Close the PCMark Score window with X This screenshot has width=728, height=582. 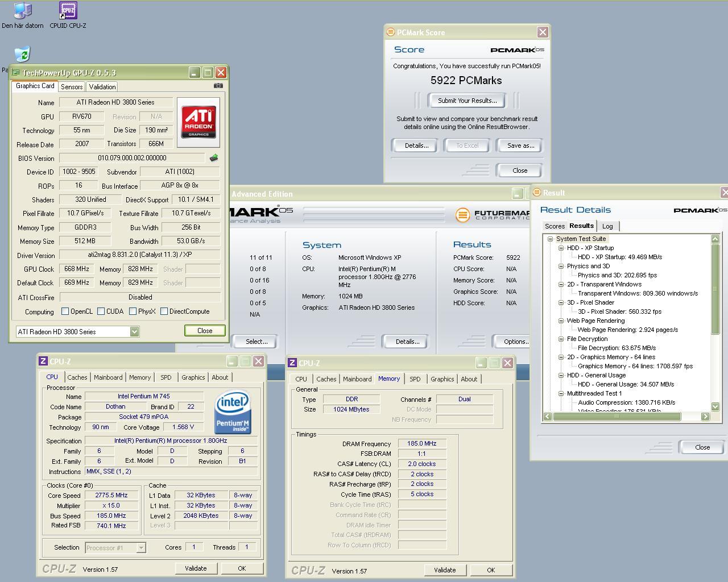click(x=543, y=32)
